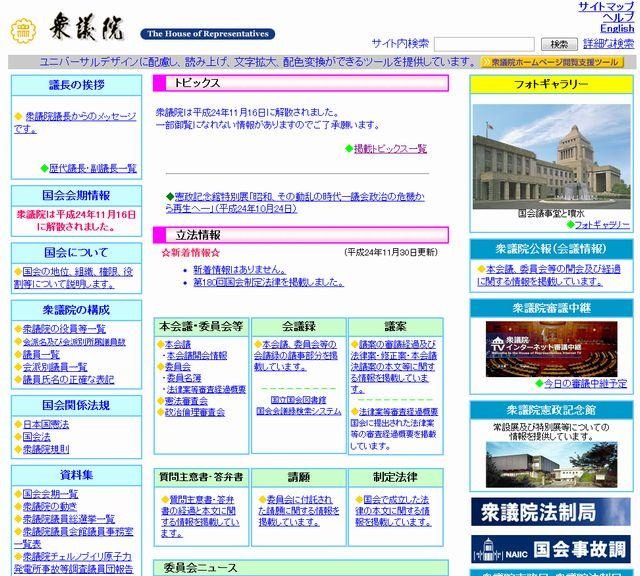
Task: Open the サイトマップ link
Action: 605,7
